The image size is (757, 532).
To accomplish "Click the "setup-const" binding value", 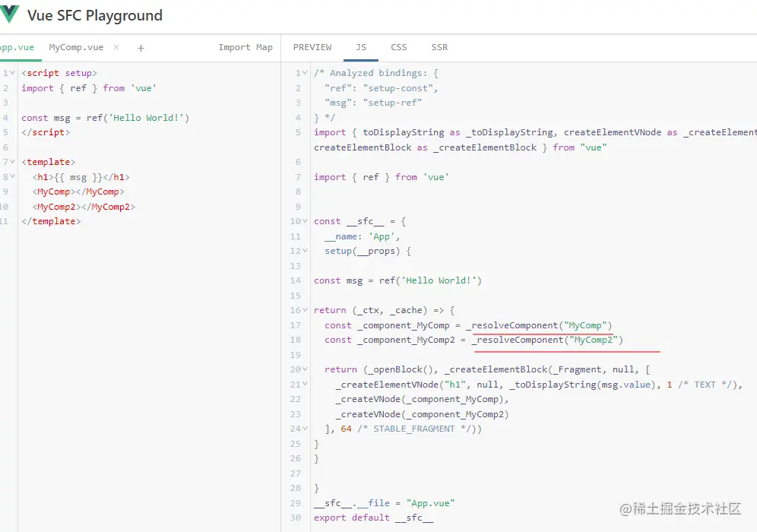I will tap(398, 88).
